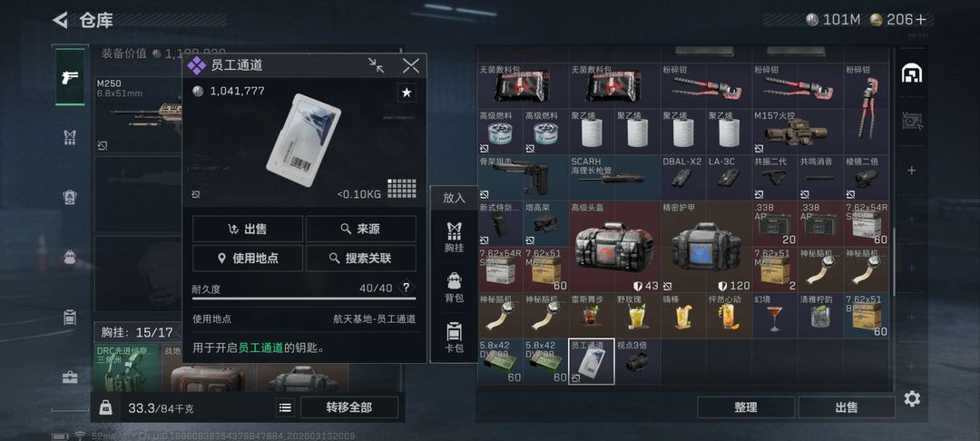Open the settings gear icon

(x=912, y=398)
